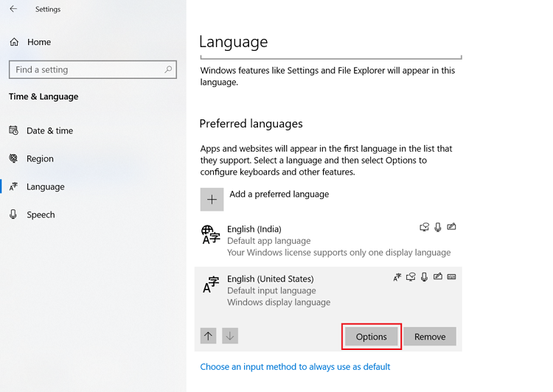
Task: Click the English (India) language globe icon
Action: click(211, 235)
